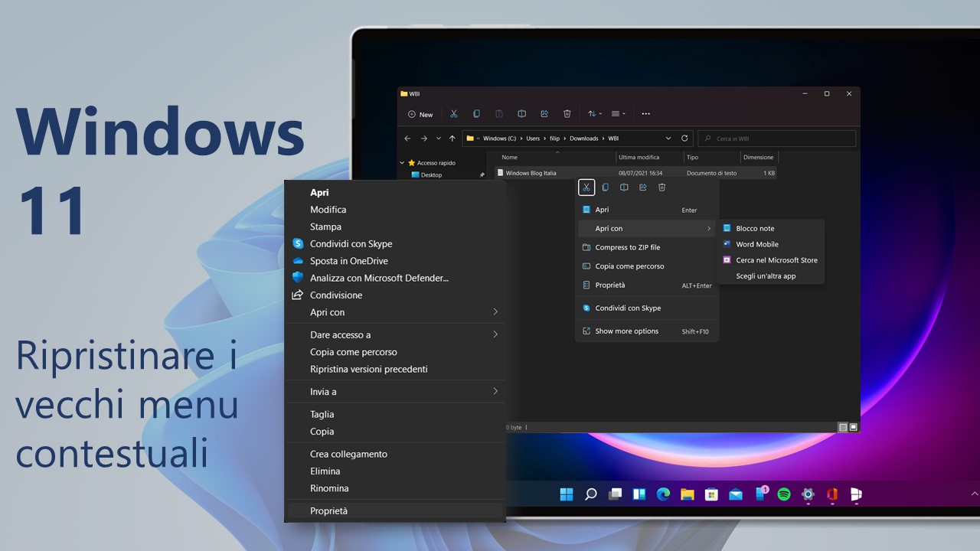Open Widgets from the taskbar

click(639, 494)
